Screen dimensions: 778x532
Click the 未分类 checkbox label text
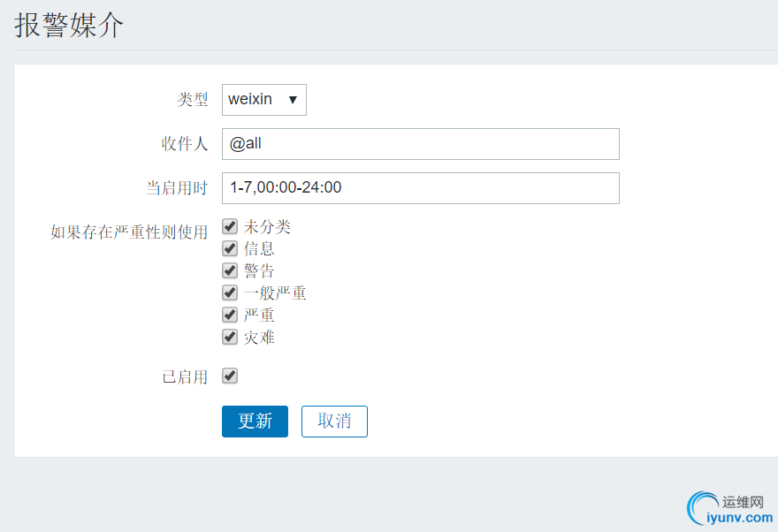pyautogui.click(x=267, y=227)
